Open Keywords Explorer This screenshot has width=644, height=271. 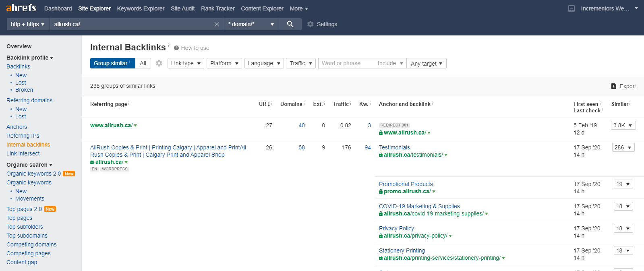pyautogui.click(x=141, y=8)
